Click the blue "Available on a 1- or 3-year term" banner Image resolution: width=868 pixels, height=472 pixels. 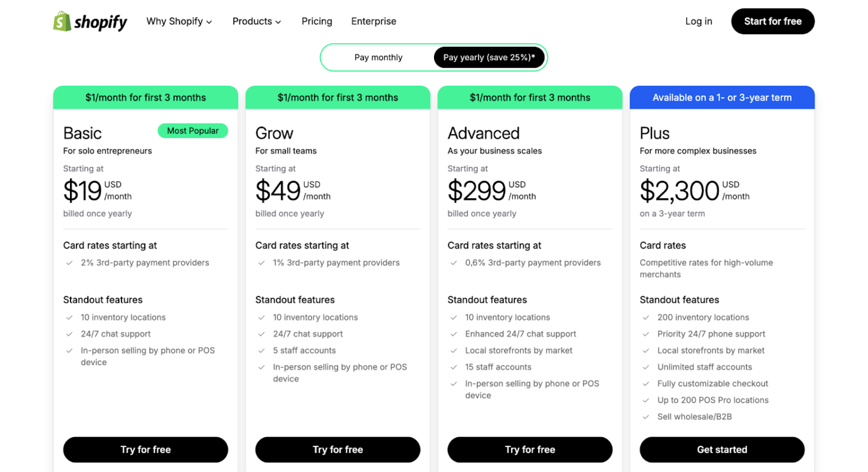pyautogui.click(x=722, y=97)
